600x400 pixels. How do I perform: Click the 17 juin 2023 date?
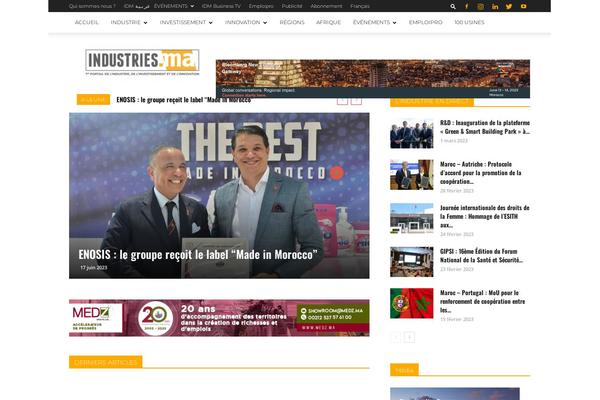[94, 268]
